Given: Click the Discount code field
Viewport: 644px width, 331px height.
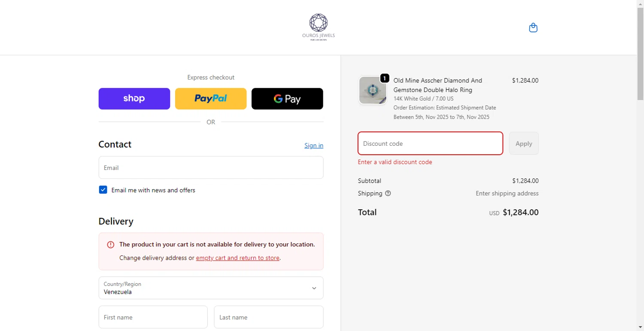Looking at the screenshot, I should tap(430, 144).
